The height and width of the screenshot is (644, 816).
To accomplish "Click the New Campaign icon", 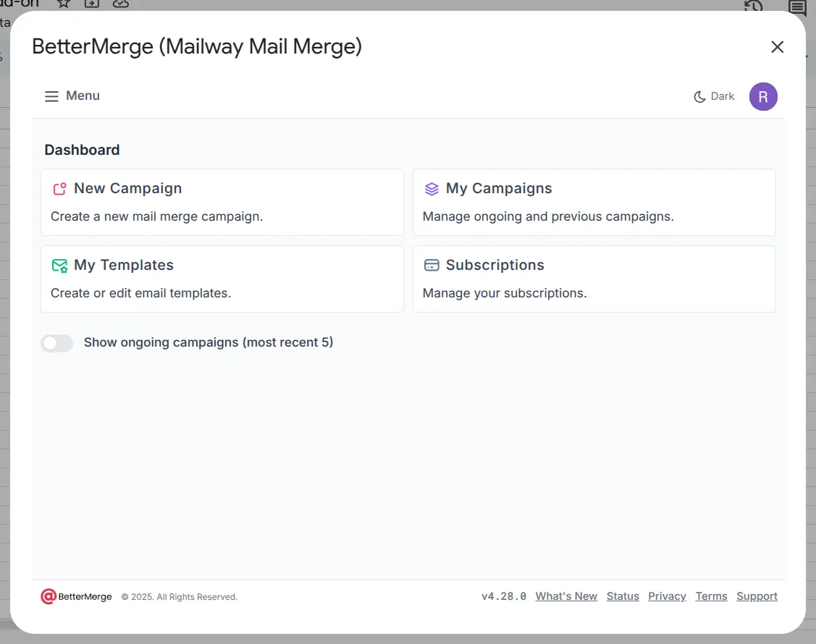I will (x=60, y=188).
